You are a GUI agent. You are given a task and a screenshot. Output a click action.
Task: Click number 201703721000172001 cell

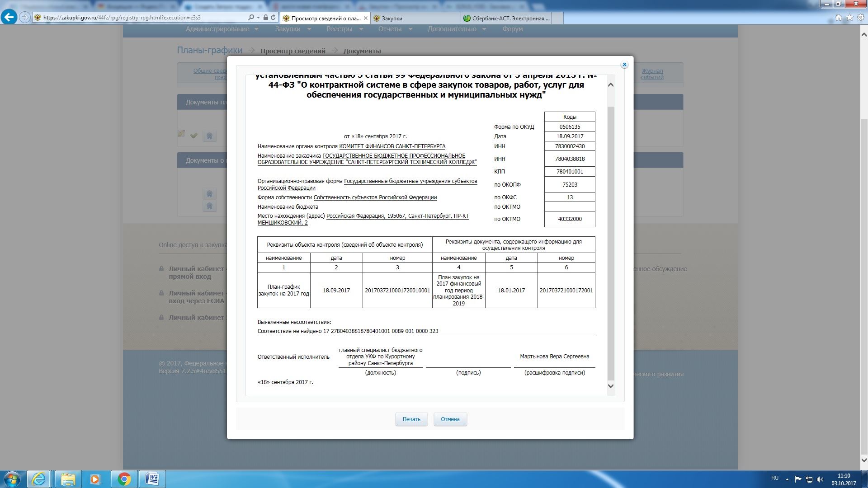coord(566,291)
